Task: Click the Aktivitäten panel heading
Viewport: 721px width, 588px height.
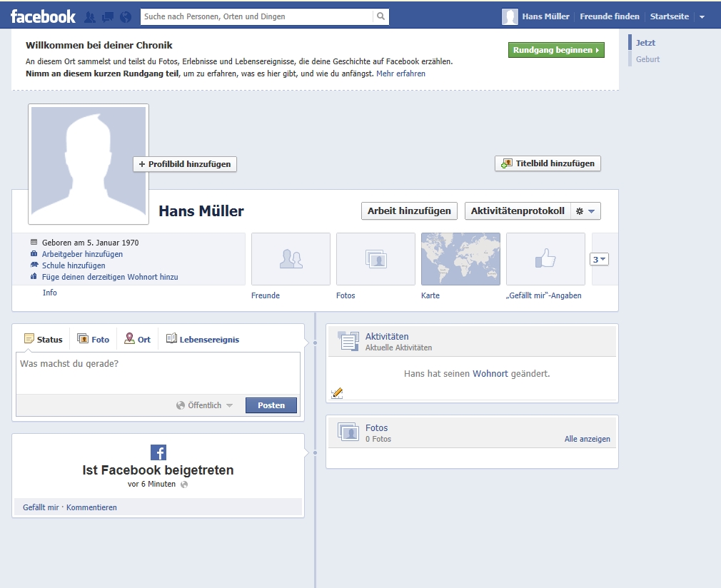Action: 387,337
